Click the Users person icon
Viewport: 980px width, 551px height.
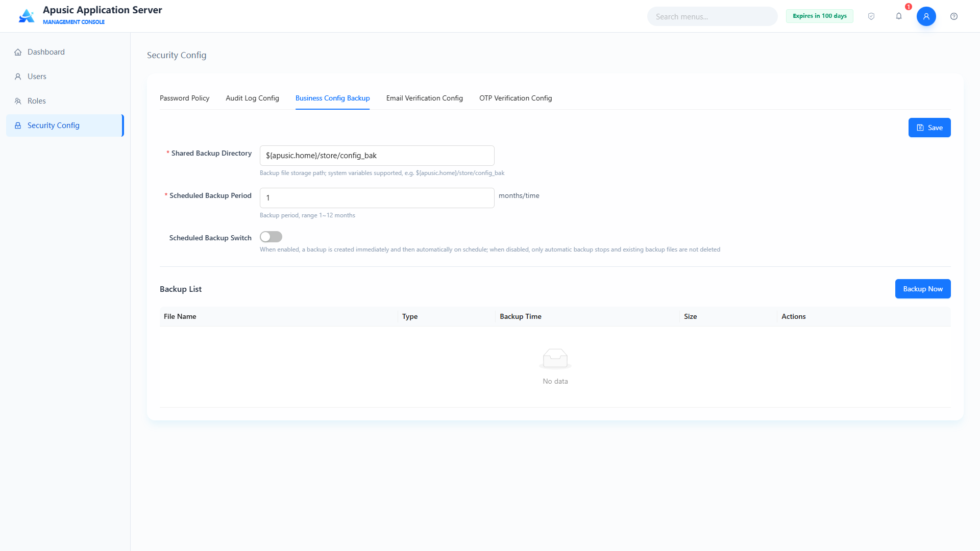click(18, 77)
